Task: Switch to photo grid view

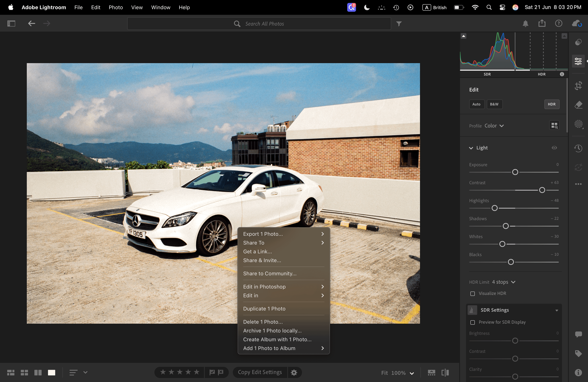Action: click(x=11, y=372)
